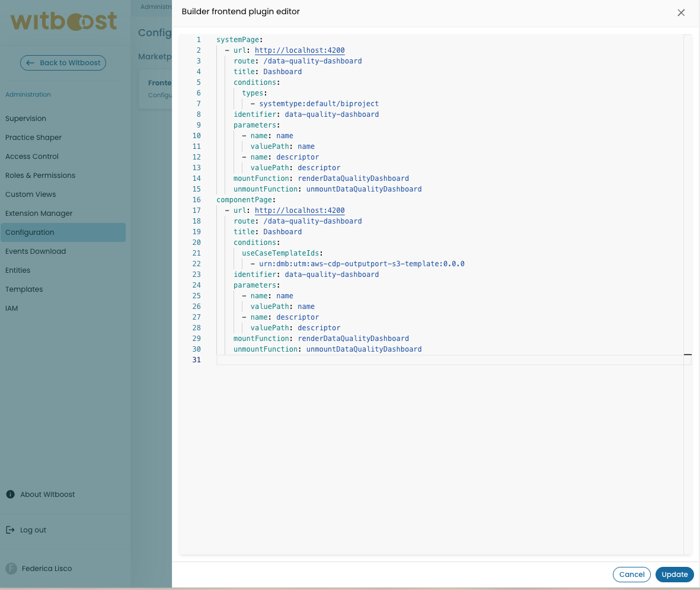Place the cursor on empty line 31
The width and height of the screenshot is (700, 590).
(x=296, y=360)
